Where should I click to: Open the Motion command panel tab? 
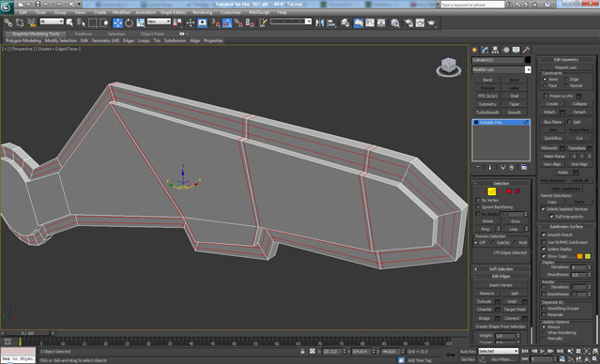click(506, 50)
